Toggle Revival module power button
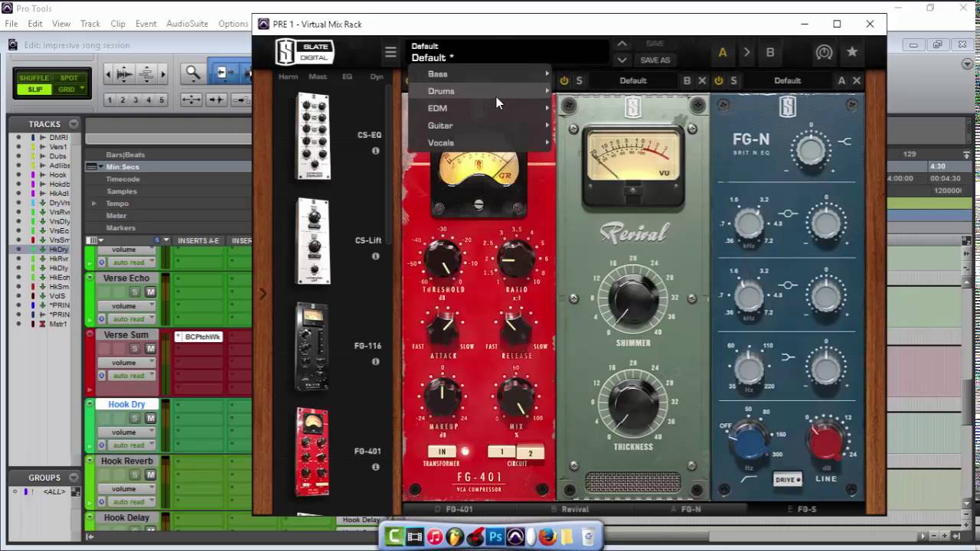This screenshot has width=980, height=551. tap(564, 80)
